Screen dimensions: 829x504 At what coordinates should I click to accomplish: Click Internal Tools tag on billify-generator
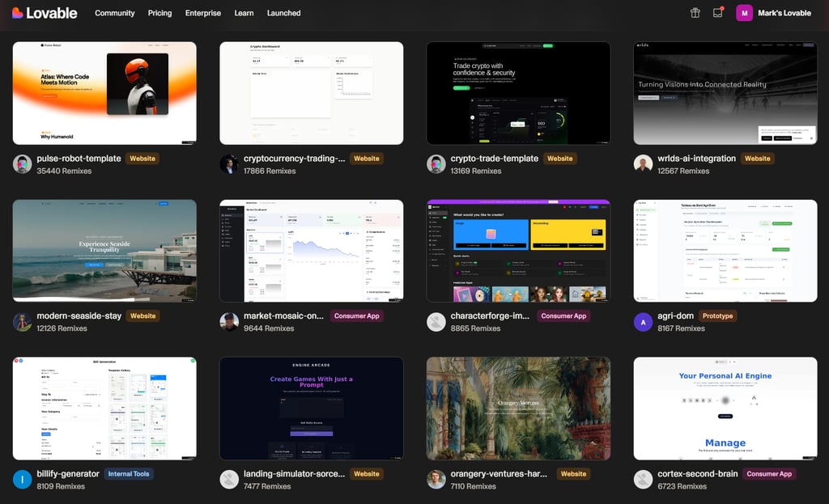tap(129, 473)
